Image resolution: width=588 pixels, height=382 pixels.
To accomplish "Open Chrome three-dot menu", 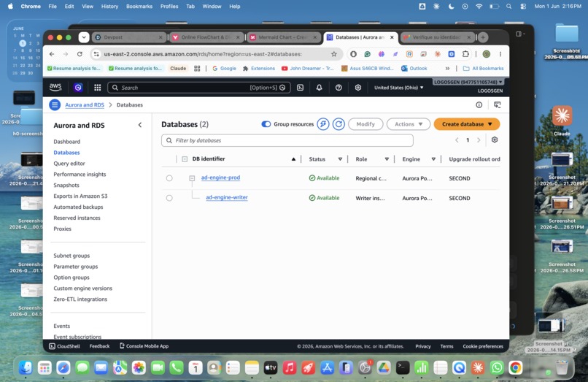I will pos(500,54).
